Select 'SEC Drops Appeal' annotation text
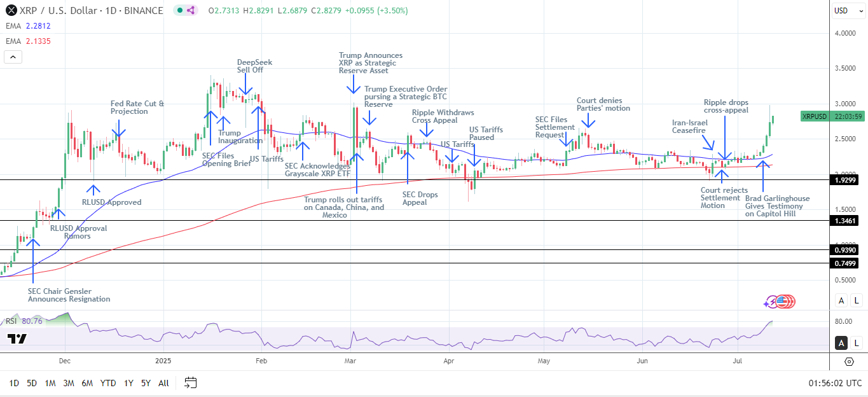The image size is (868, 397). pos(420,198)
